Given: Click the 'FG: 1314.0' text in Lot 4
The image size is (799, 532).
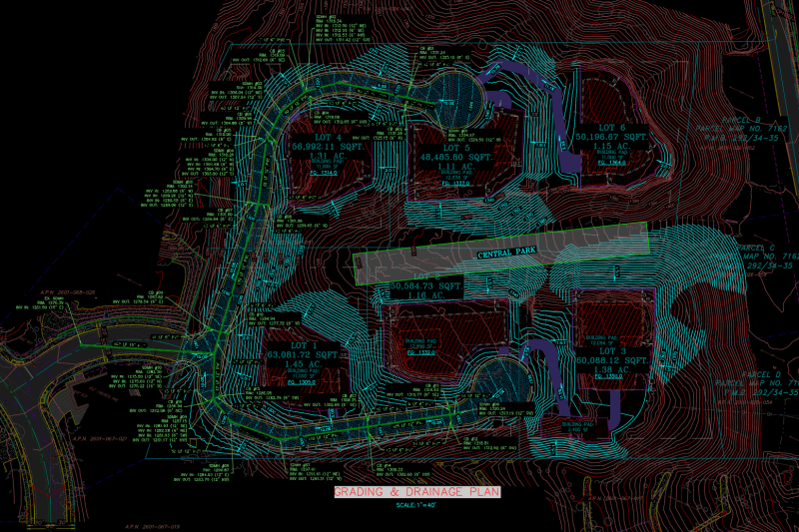Looking at the screenshot, I should pyautogui.click(x=323, y=173).
